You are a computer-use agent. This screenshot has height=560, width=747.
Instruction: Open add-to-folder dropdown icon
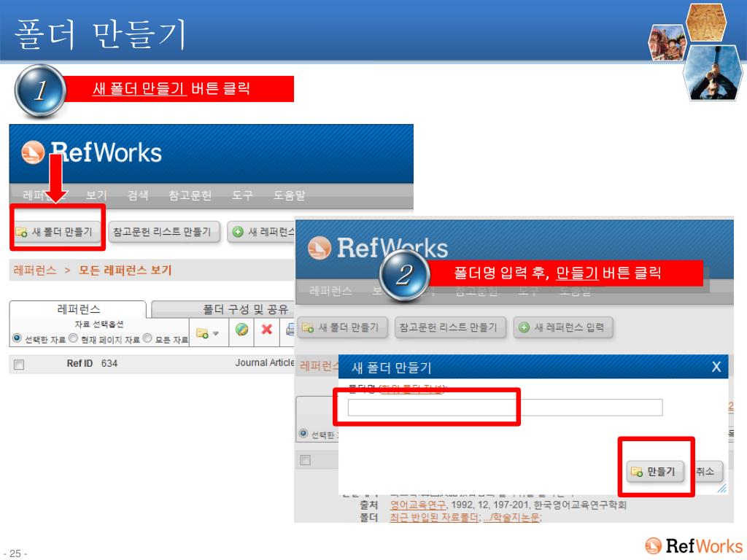click(x=208, y=332)
